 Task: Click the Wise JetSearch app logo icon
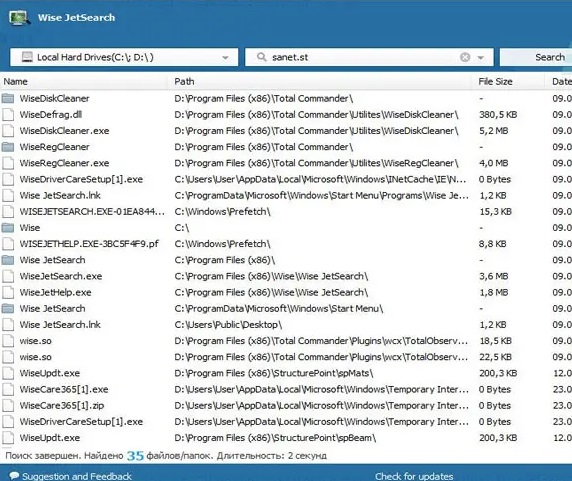point(19,18)
